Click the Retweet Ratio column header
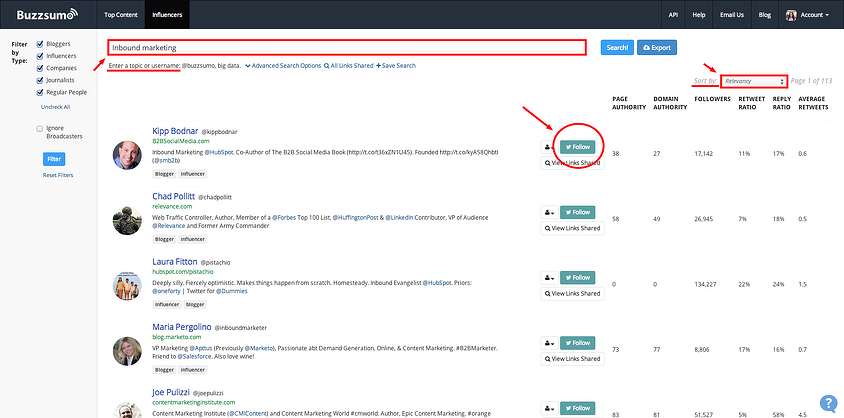The image size is (844, 418). pos(750,103)
